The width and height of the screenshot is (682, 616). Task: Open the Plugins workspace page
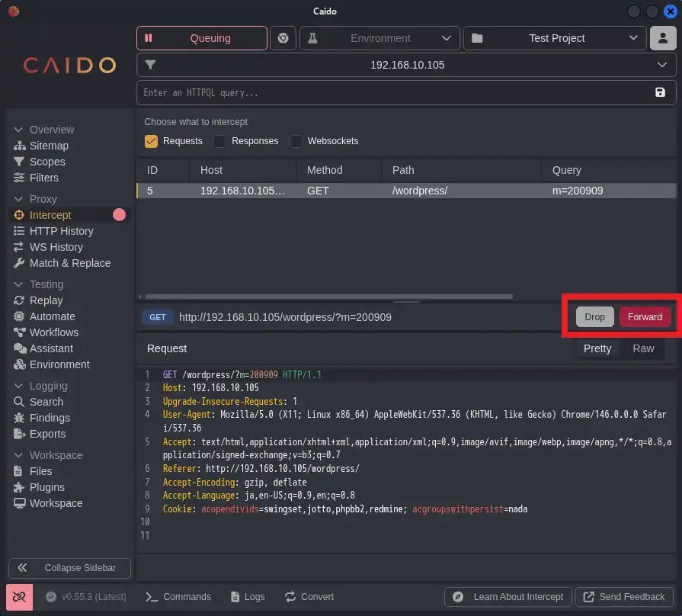pos(46,487)
